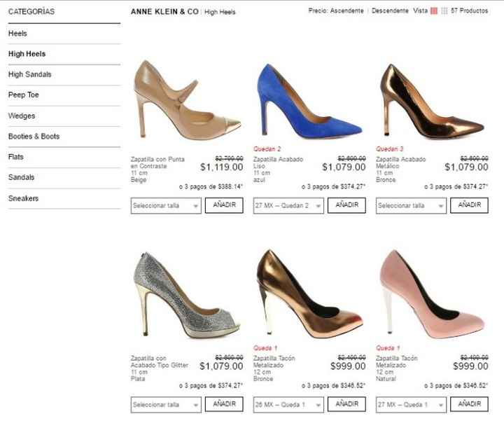Open the 27 MX – Quedan 2 size dropdown
The image size is (504, 421).
coord(288,205)
